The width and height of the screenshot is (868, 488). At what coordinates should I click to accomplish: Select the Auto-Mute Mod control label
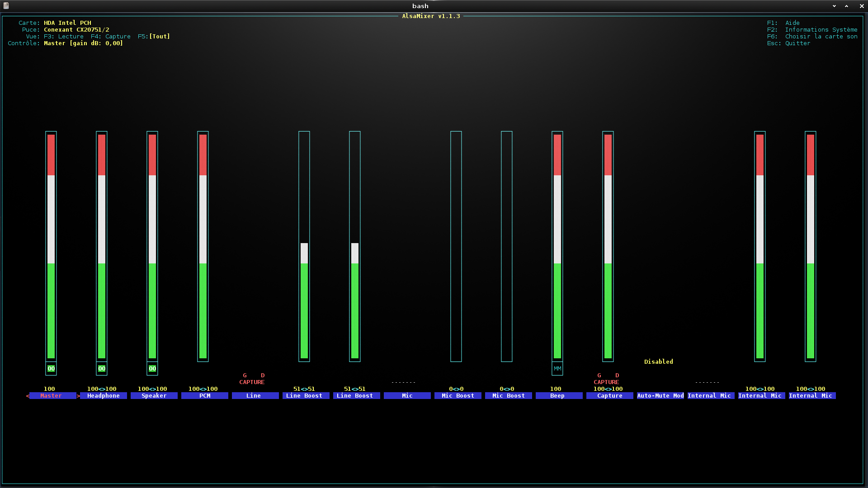point(660,396)
